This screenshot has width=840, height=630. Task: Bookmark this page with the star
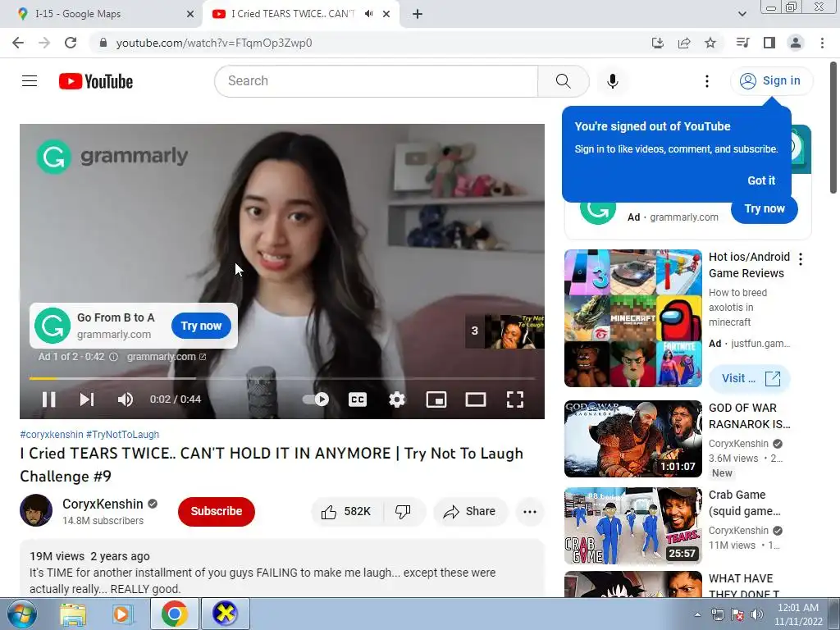tap(710, 43)
